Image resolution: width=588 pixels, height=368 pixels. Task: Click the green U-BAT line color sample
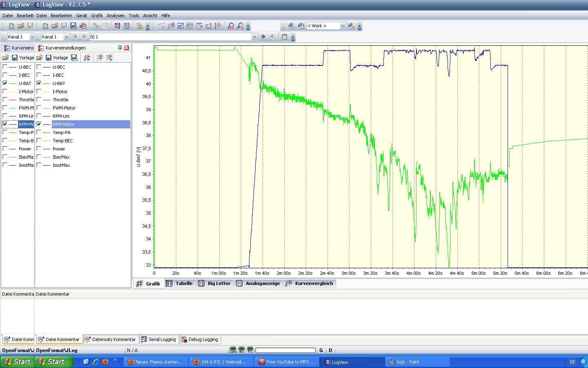point(47,83)
